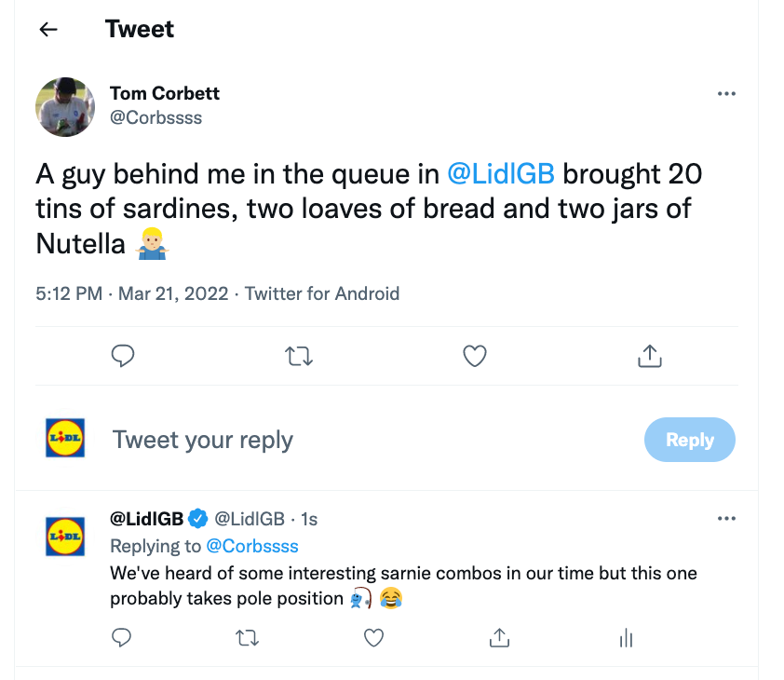Retweet Tom Corbett's sardines tweet
The image size is (784, 680).
tap(299, 357)
